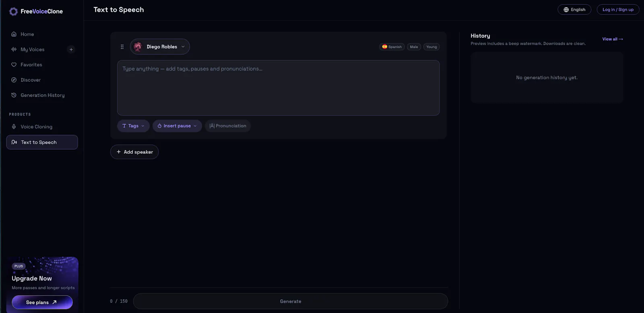
Task: Click the Text to Speech sidebar icon
Action: (14, 142)
